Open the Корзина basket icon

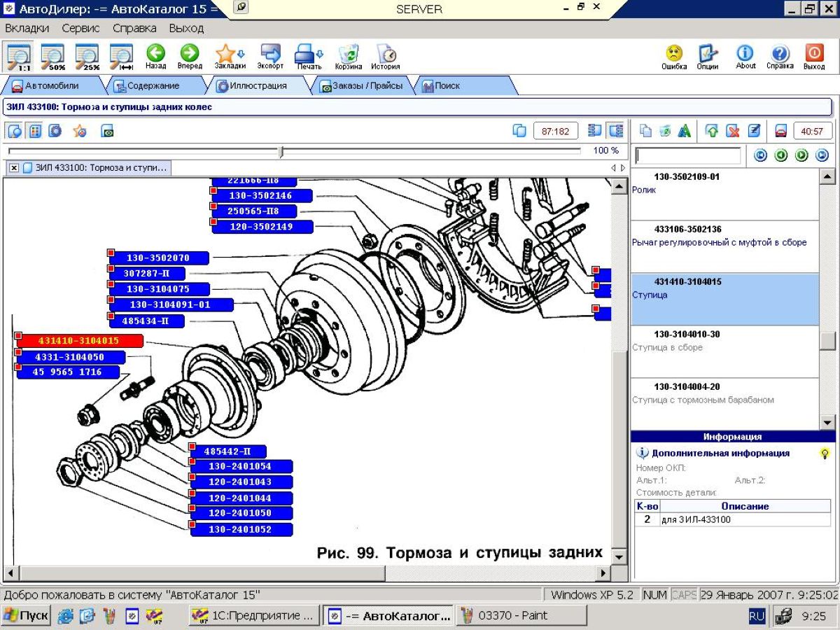349,55
